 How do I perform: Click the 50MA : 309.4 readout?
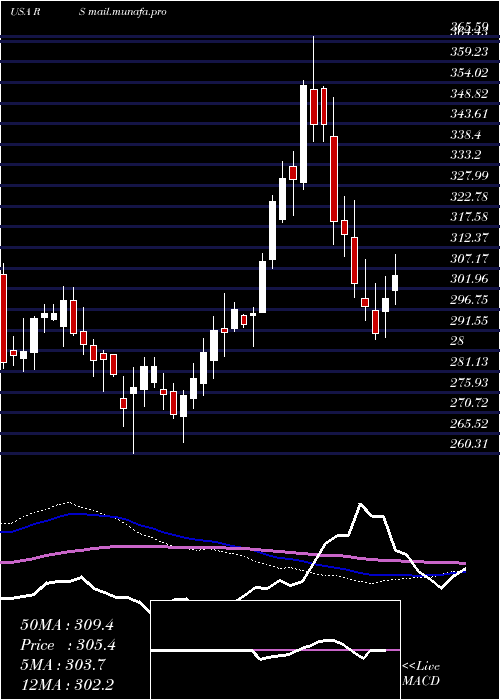point(67,625)
